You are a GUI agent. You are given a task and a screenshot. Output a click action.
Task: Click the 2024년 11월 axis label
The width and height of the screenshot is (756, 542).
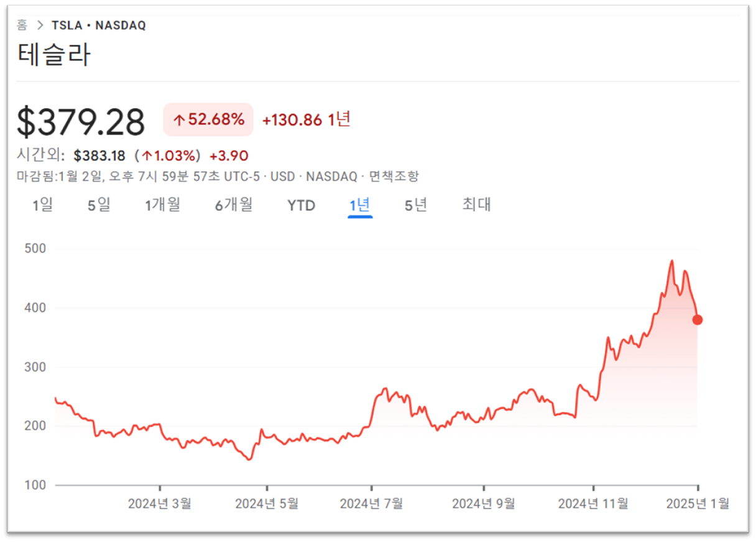[x=593, y=503]
